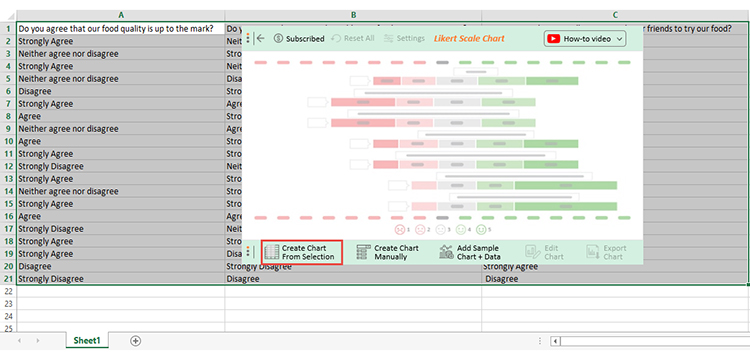Select cell A17 'Strongly Disagree'
Screen dimensions: 750x360
tap(121, 229)
